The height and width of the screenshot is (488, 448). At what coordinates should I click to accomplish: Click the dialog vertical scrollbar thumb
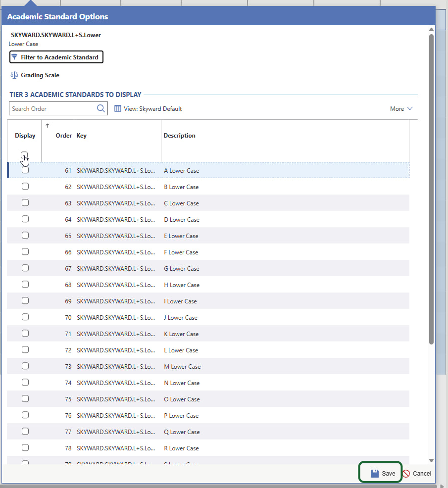point(431,189)
